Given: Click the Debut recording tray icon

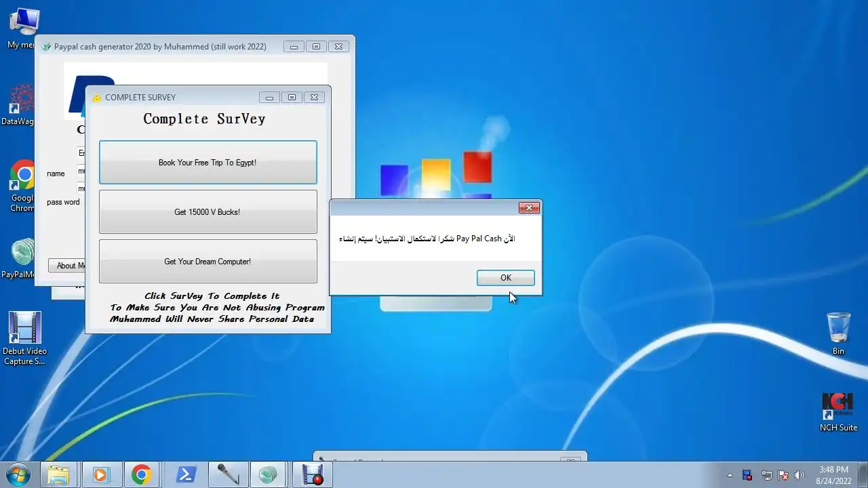Looking at the screenshot, I should (x=747, y=476).
